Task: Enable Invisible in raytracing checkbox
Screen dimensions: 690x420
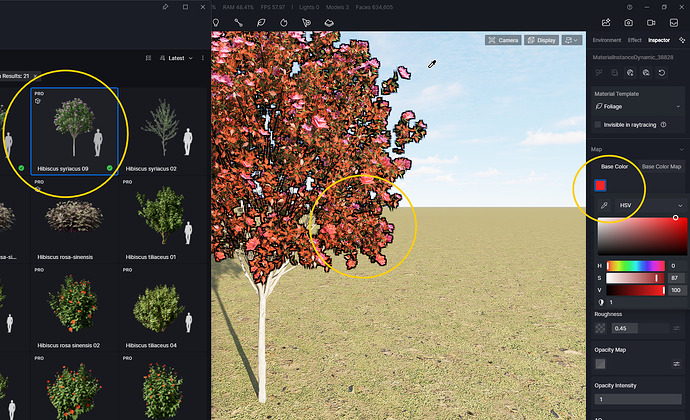Action: click(599, 124)
